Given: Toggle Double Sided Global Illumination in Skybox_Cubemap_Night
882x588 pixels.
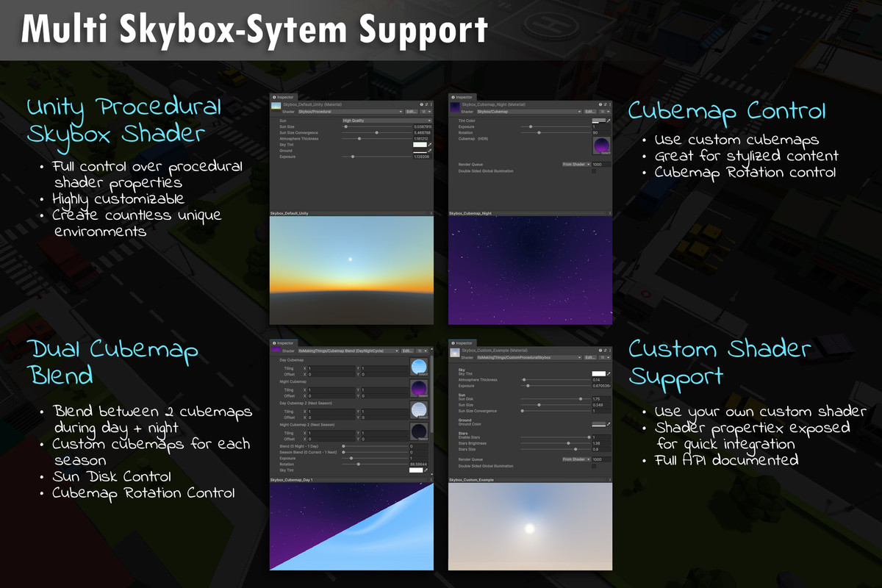Looking at the screenshot, I should click(x=594, y=171).
